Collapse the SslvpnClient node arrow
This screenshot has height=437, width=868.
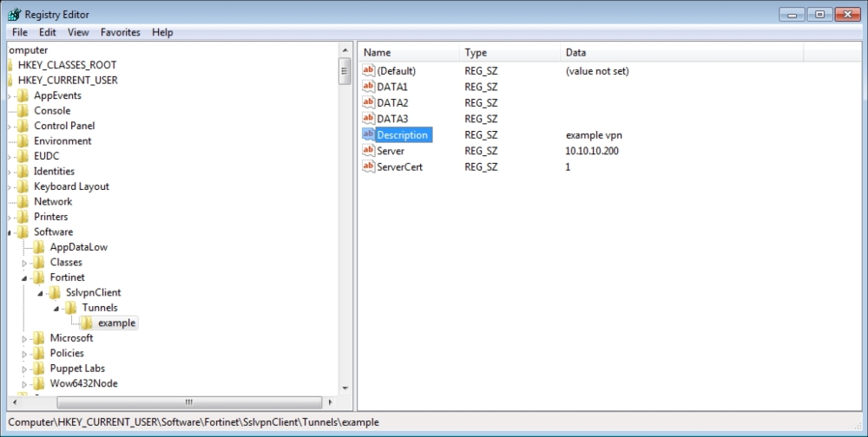pyautogui.click(x=42, y=293)
